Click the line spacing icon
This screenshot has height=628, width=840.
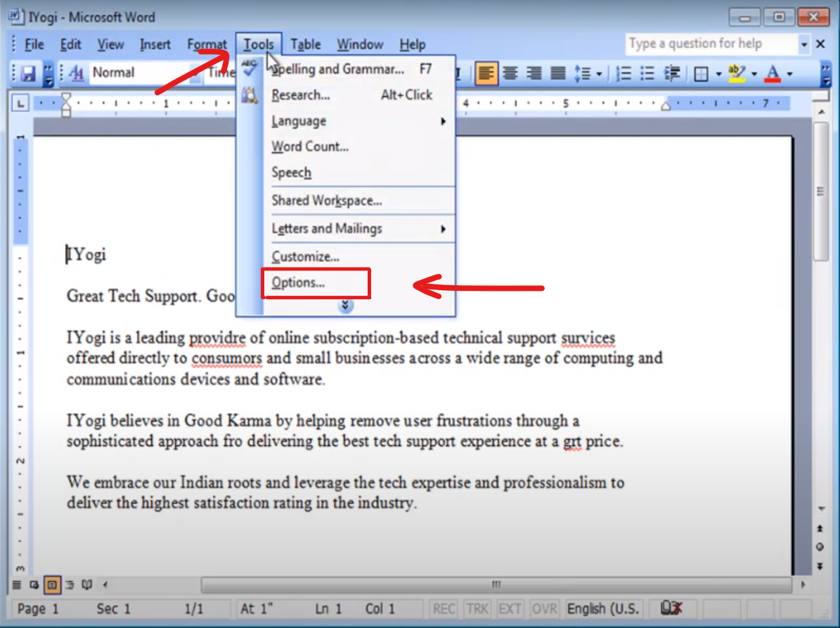pos(583,73)
